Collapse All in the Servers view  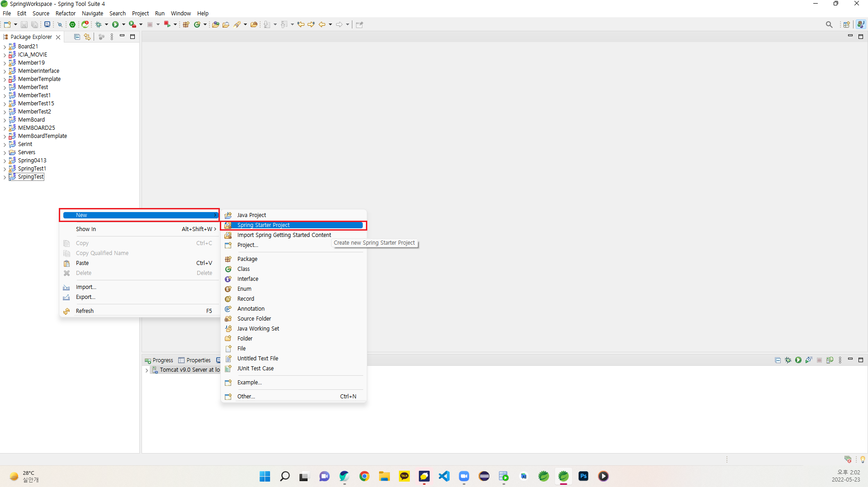tap(778, 360)
